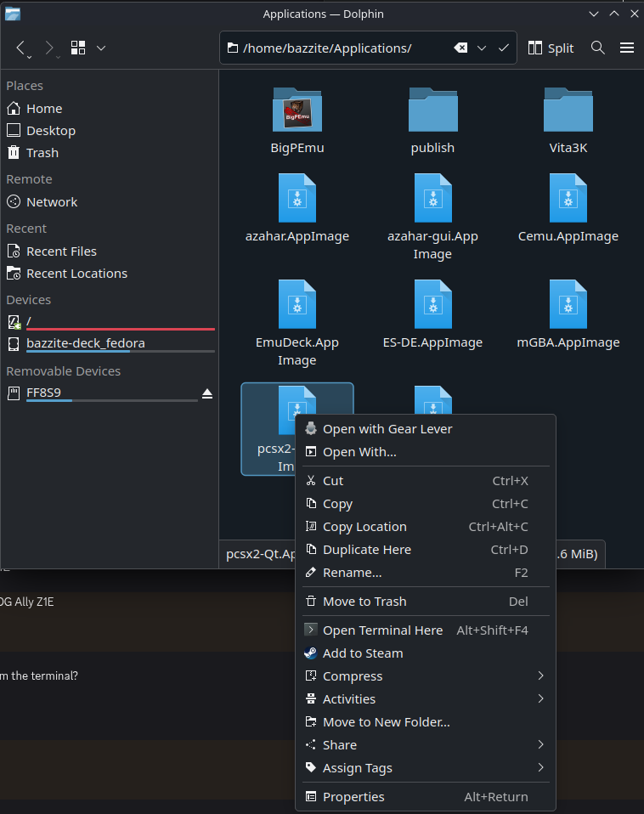The width and height of the screenshot is (644, 814).
Task: Clear the location bar text
Action: pyautogui.click(x=460, y=48)
